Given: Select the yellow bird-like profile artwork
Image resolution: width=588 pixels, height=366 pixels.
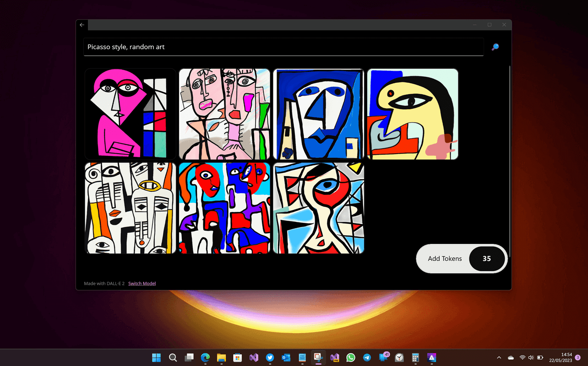Looking at the screenshot, I should click(x=413, y=114).
